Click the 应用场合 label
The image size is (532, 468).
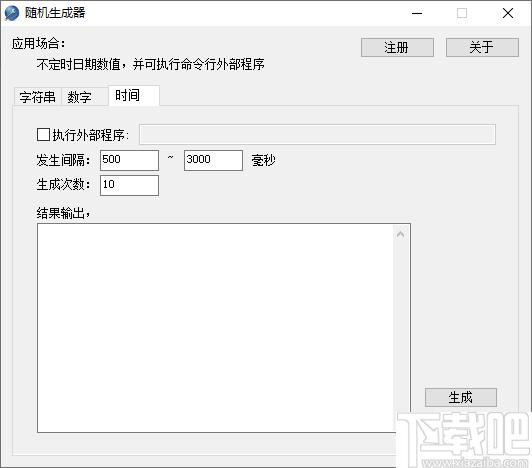tap(38, 43)
